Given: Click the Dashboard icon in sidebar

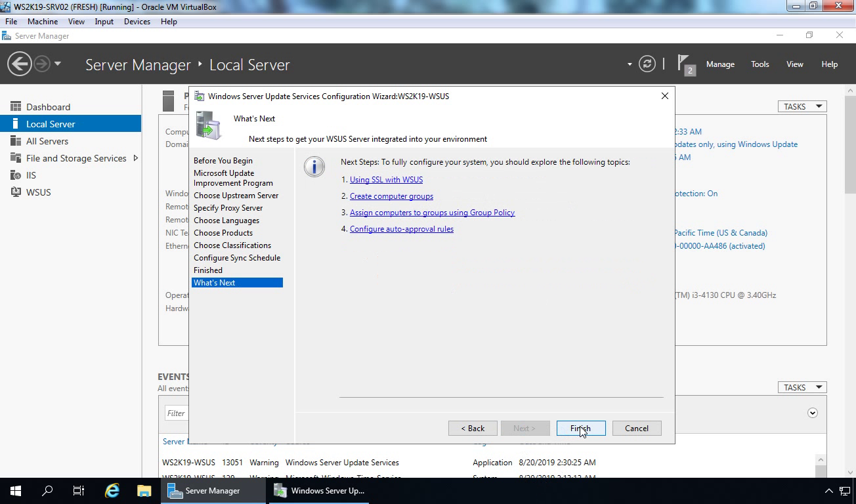Looking at the screenshot, I should 15,106.
